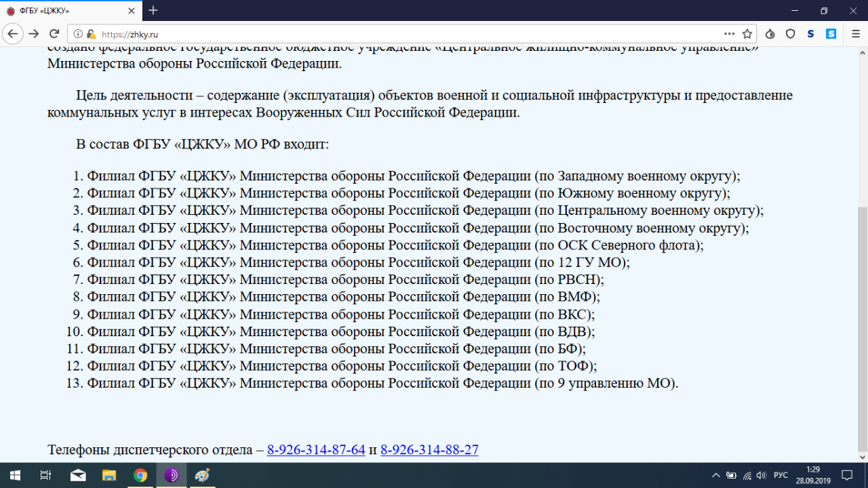
Task: Show hidden system tray icons
Action: pos(716,475)
